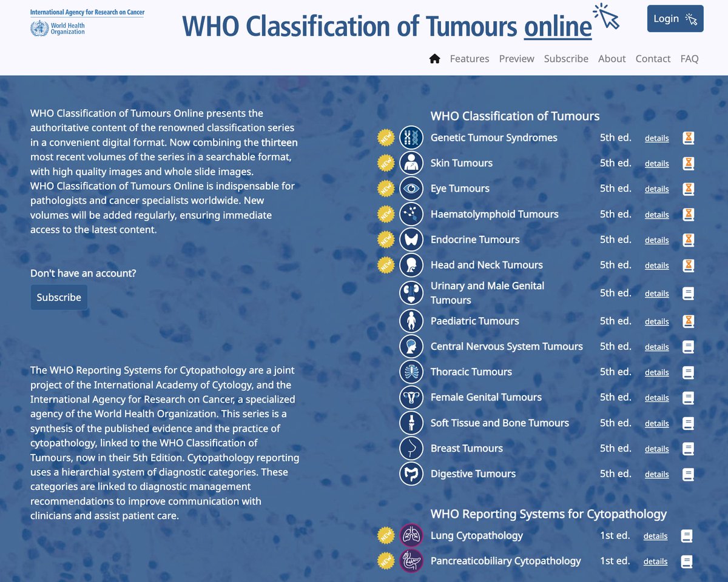The height and width of the screenshot is (582, 728).
Task: View details for Head and Neck Tumours
Action: (x=656, y=266)
